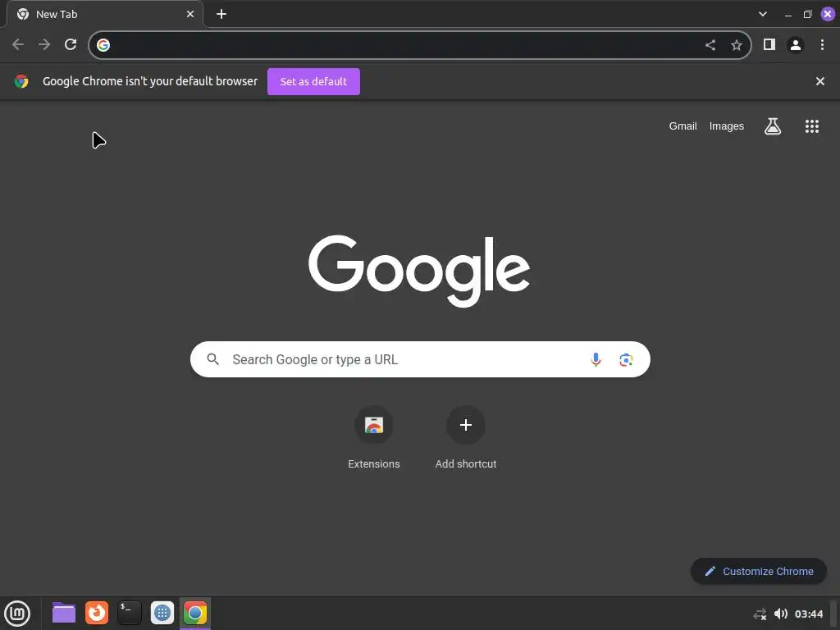
Task: Open the side panel icon
Action: tap(769, 44)
